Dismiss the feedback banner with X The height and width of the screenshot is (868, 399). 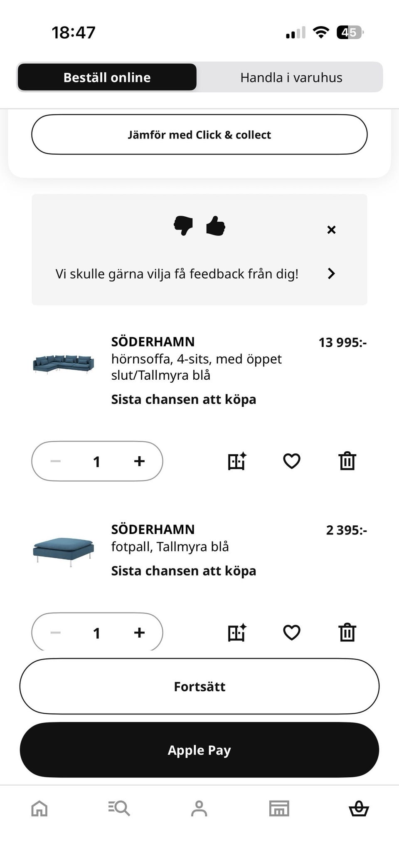coord(331,230)
